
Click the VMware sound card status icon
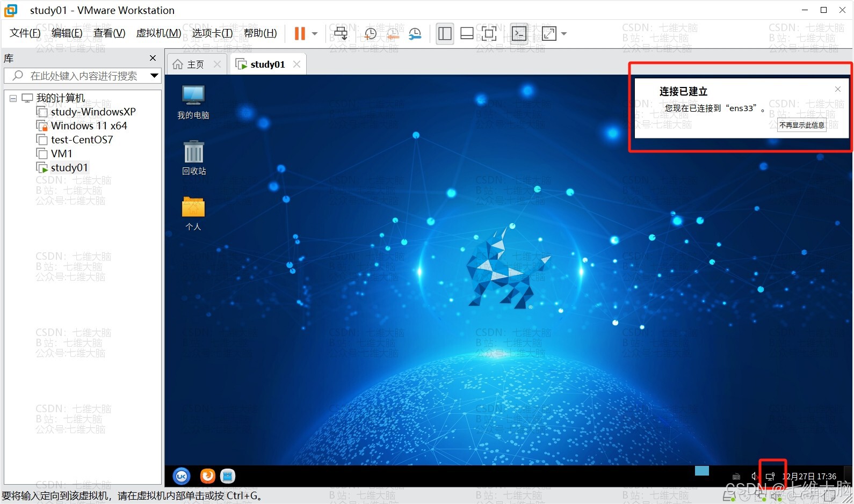pos(777,498)
